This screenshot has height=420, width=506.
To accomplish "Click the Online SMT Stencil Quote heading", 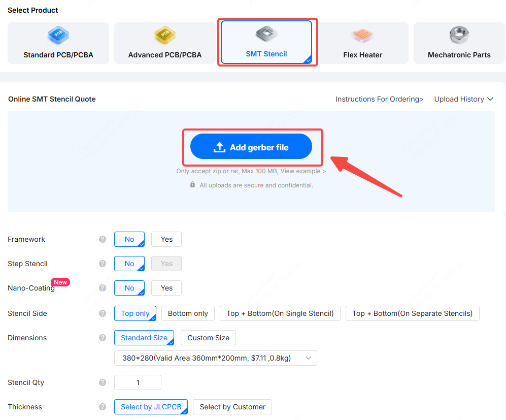I will click(52, 99).
